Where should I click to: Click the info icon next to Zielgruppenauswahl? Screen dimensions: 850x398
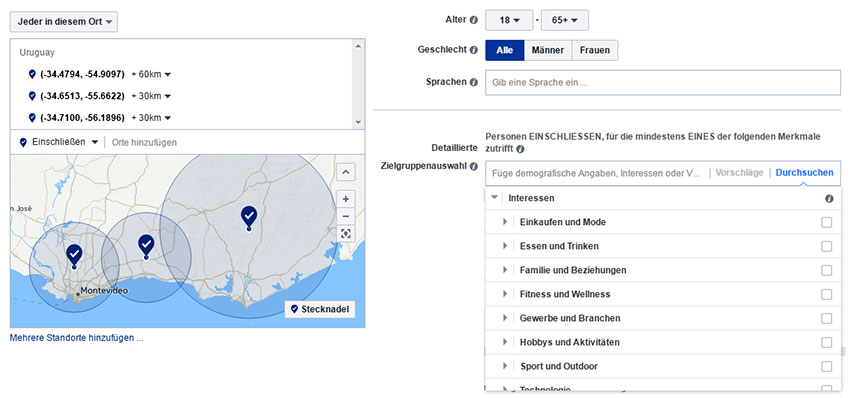pos(474,166)
